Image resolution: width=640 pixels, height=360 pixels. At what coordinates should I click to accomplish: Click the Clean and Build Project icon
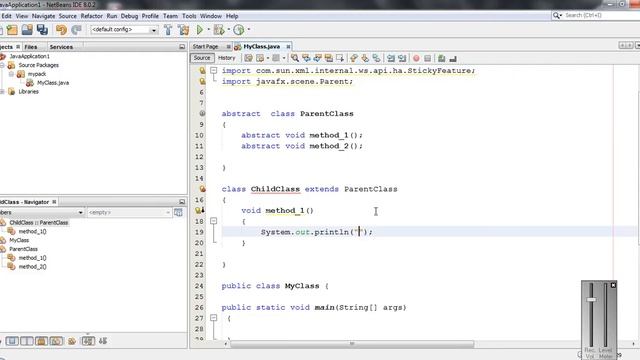coord(184,30)
